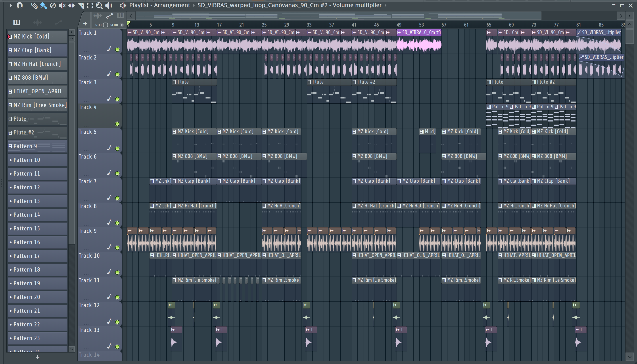The height and width of the screenshot is (364, 637).
Task: Select Pattern 15 in the picker
Action: tap(38, 229)
